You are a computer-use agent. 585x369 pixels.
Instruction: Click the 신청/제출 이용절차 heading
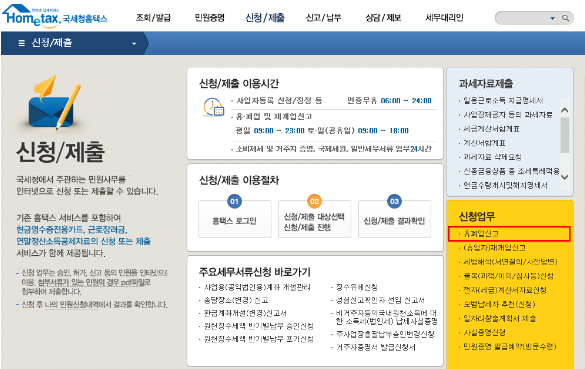(239, 181)
